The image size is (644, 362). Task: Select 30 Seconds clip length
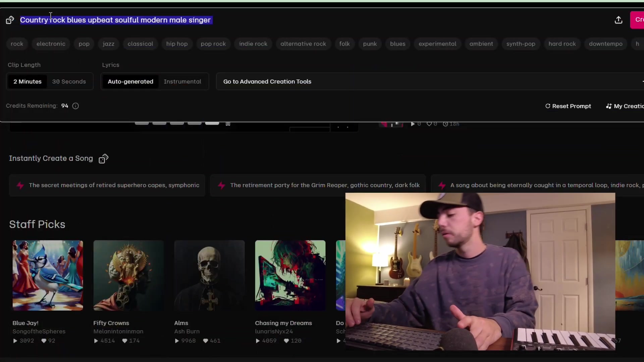pyautogui.click(x=69, y=82)
